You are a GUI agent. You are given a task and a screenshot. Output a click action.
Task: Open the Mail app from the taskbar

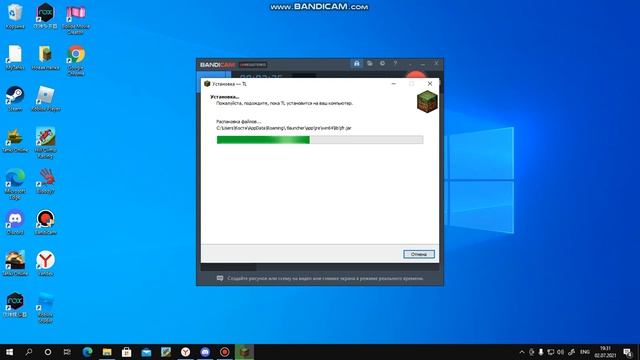pyautogui.click(x=146, y=352)
